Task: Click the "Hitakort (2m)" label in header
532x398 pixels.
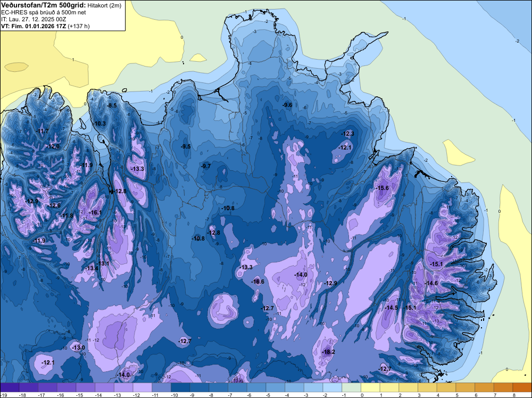Action: coord(104,5)
